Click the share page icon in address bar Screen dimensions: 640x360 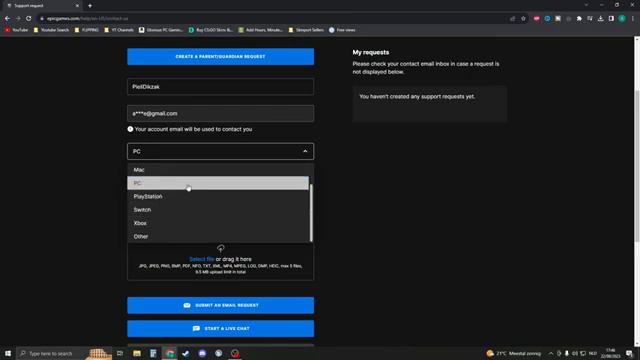tap(513, 18)
